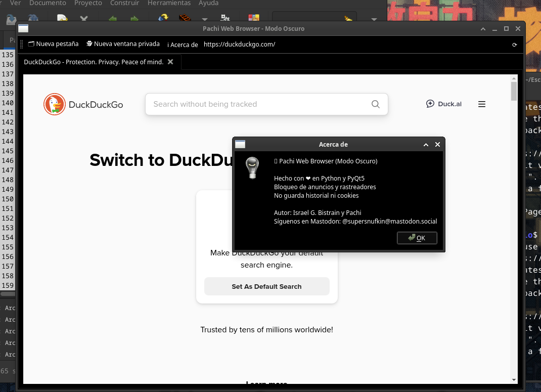Click the DuckDuckGo logo

click(83, 104)
